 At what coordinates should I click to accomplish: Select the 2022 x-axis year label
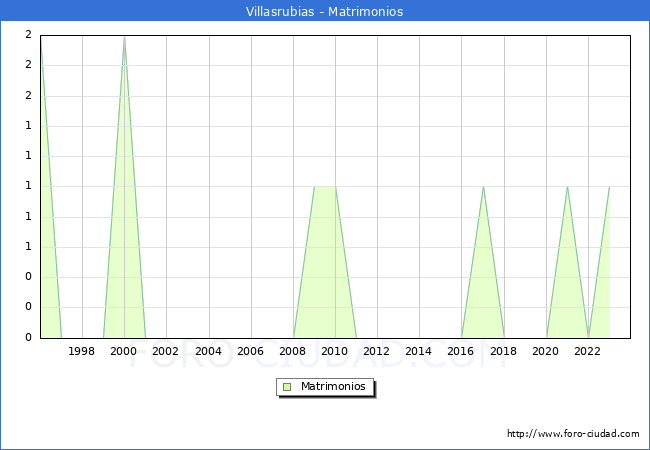[x=587, y=351]
